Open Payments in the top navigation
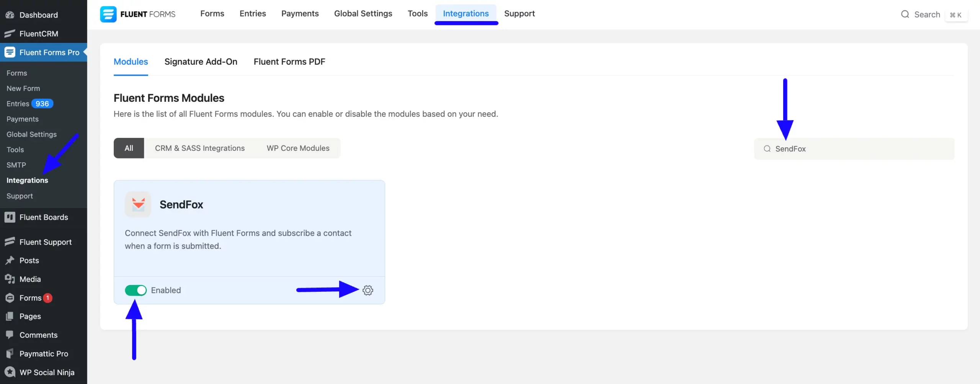 point(300,13)
